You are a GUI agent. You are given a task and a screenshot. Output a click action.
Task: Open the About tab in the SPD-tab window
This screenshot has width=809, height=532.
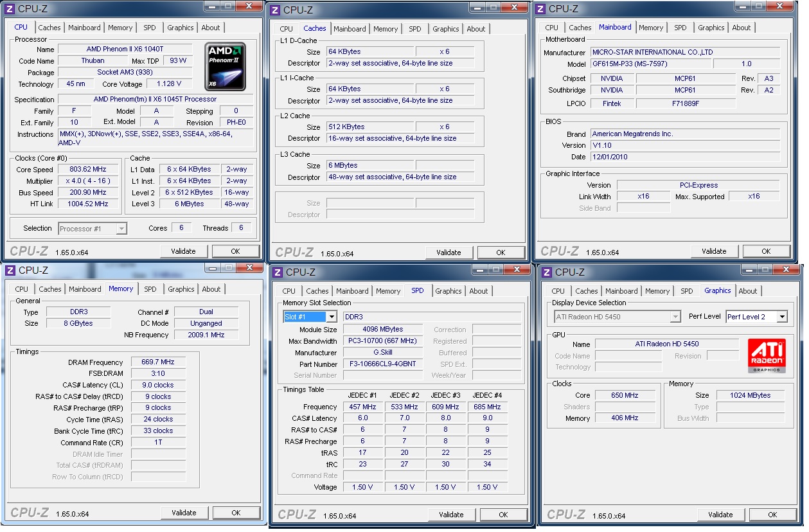(x=479, y=291)
